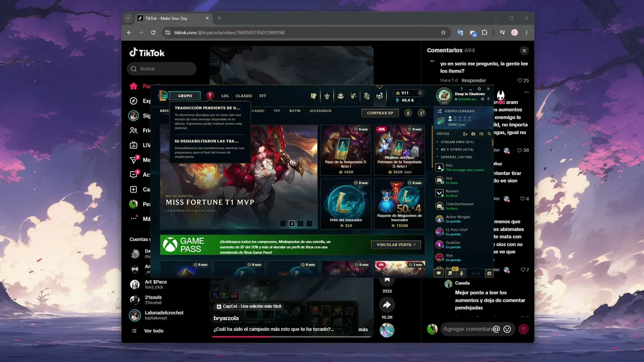Click the new folder icon in Social panel
The width and height of the screenshot is (644, 362).
473,134
